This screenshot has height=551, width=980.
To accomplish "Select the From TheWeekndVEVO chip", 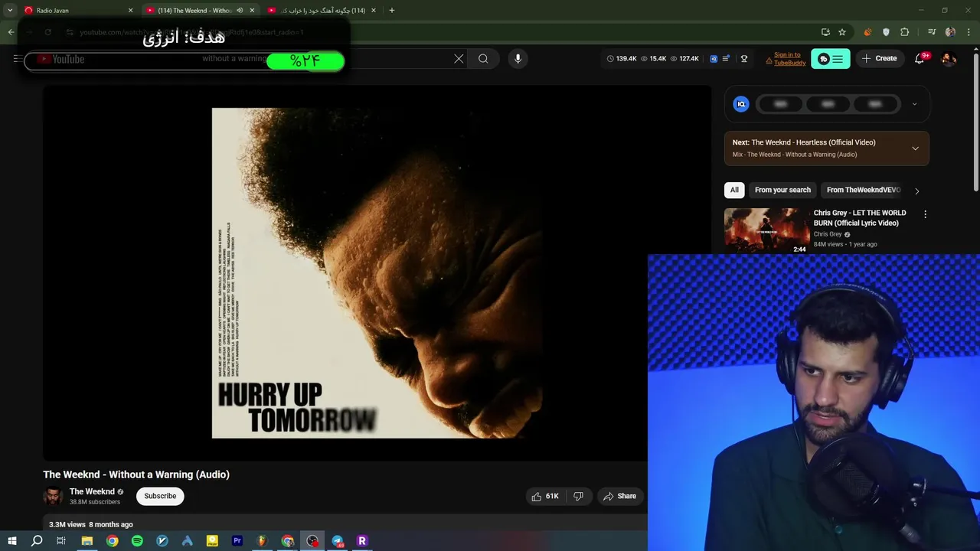I will (x=863, y=190).
